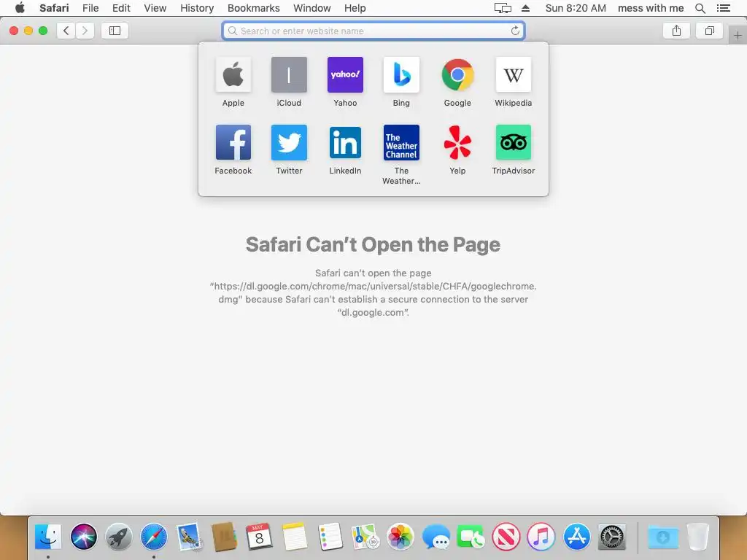This screenshot has height=560, width=747.
Task: Open iTunes music icon in Dock
Action: tap(541, 537)
